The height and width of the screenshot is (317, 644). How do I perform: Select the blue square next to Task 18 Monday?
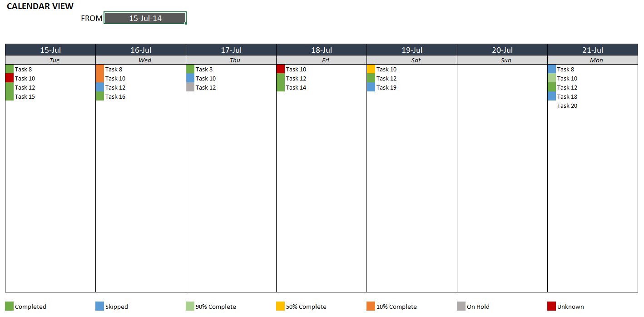pos(552,96)
